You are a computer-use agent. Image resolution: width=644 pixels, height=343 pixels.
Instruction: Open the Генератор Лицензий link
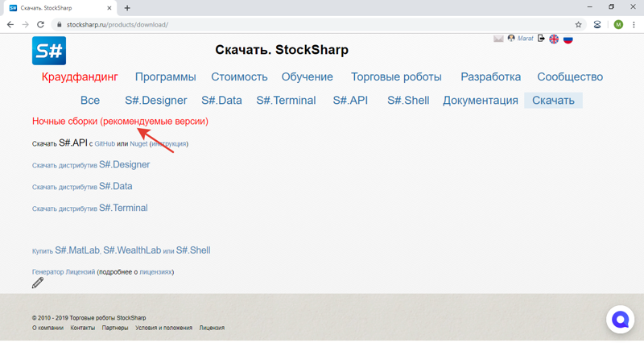[64, 272]
